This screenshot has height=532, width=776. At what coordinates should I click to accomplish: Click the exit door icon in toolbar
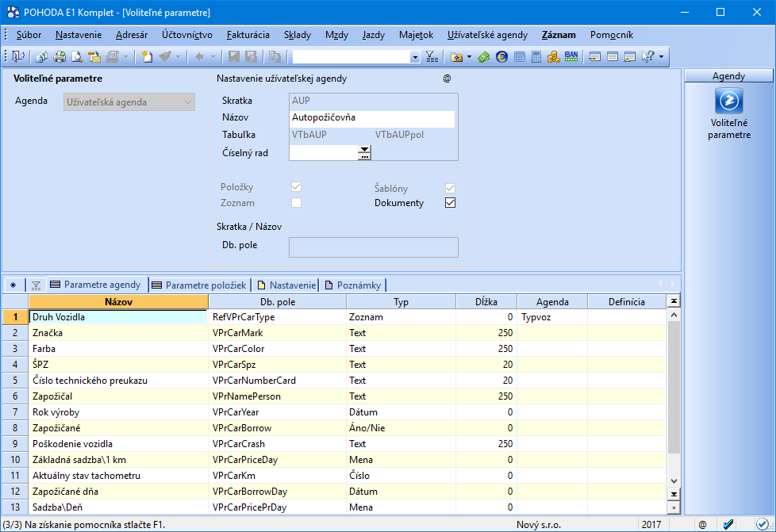pos(17,57)
